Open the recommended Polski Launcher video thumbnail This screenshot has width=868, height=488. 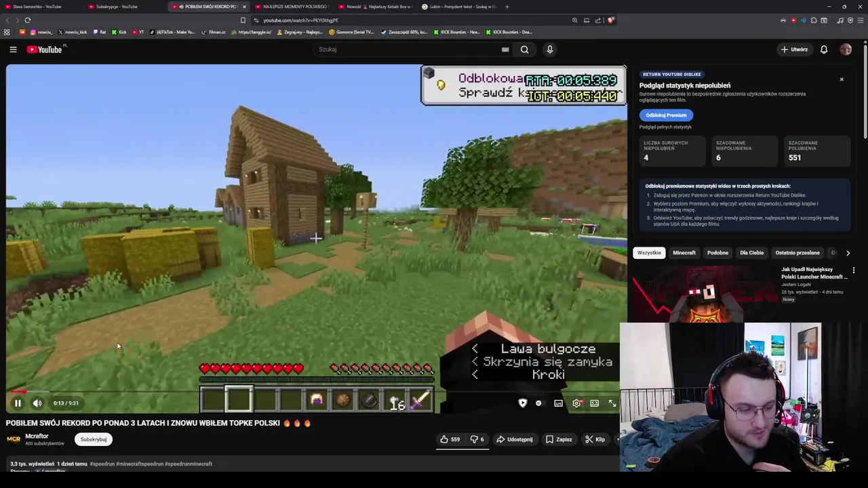tap(705, 293)
